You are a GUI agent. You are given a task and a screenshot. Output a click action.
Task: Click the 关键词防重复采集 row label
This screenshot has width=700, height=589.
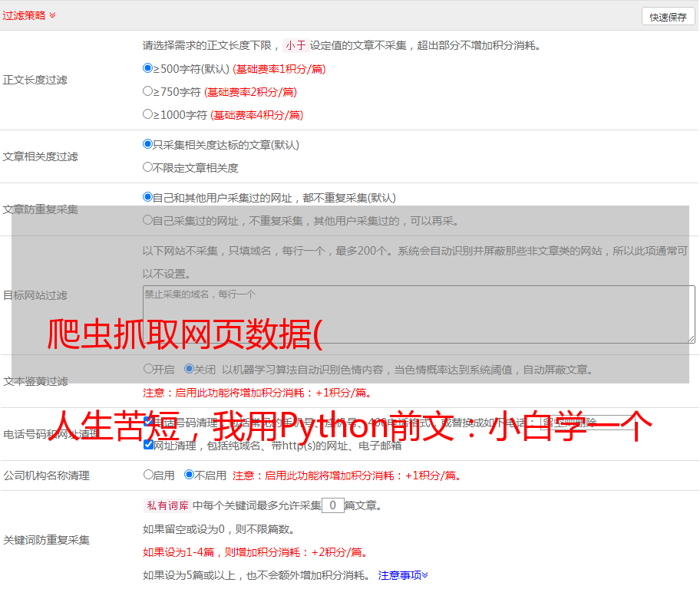tap(46, 540)
